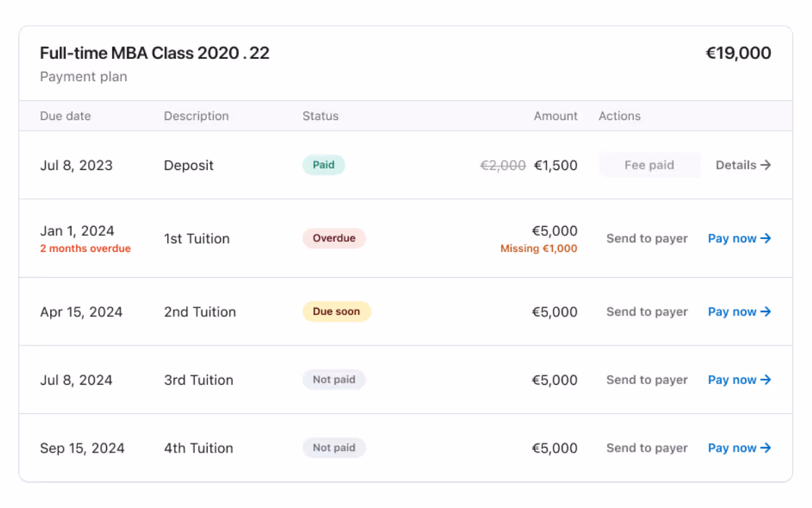Click the Not paid badge for 4th Tuition

click(x=334, y=448)
